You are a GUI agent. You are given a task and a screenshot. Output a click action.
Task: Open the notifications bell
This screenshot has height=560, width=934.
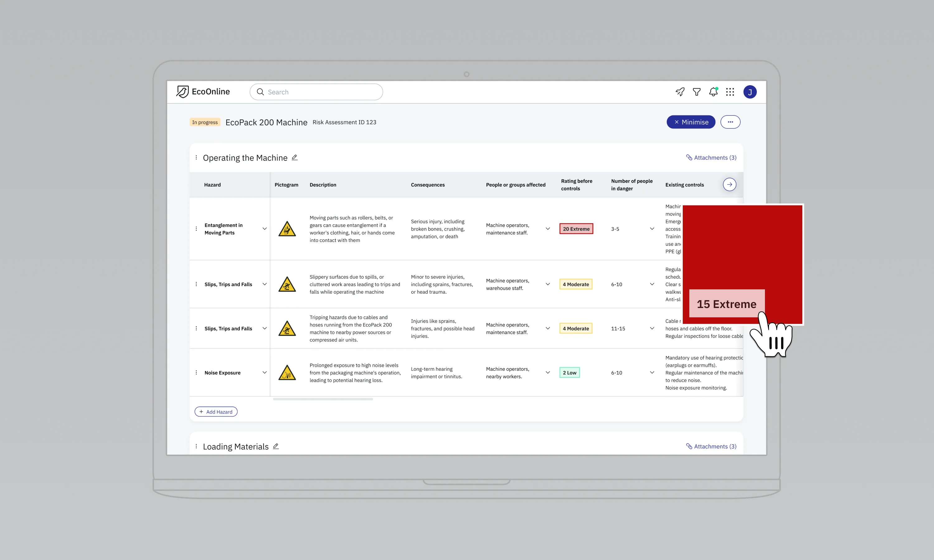[x=713, y=92]
